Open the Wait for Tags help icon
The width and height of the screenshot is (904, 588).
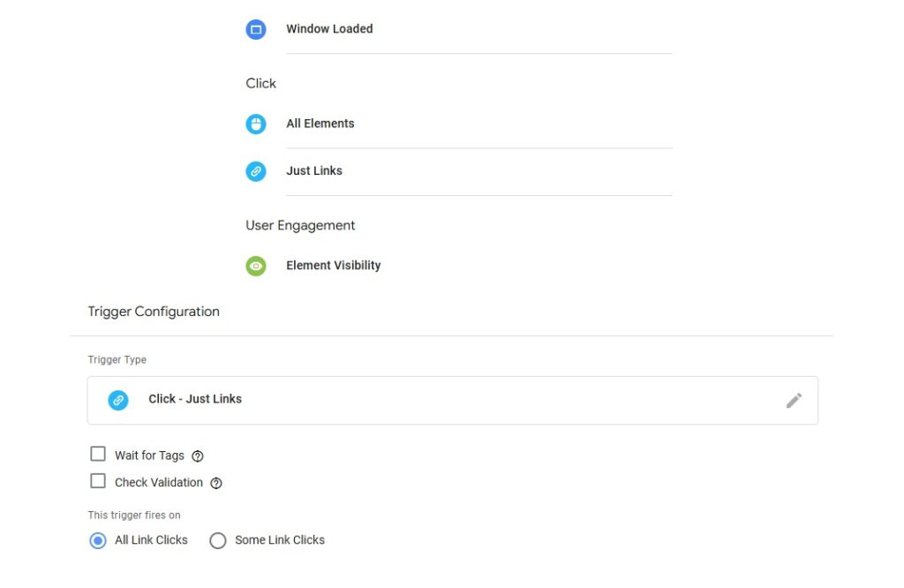pyautogui.click(x=197, y=455)
